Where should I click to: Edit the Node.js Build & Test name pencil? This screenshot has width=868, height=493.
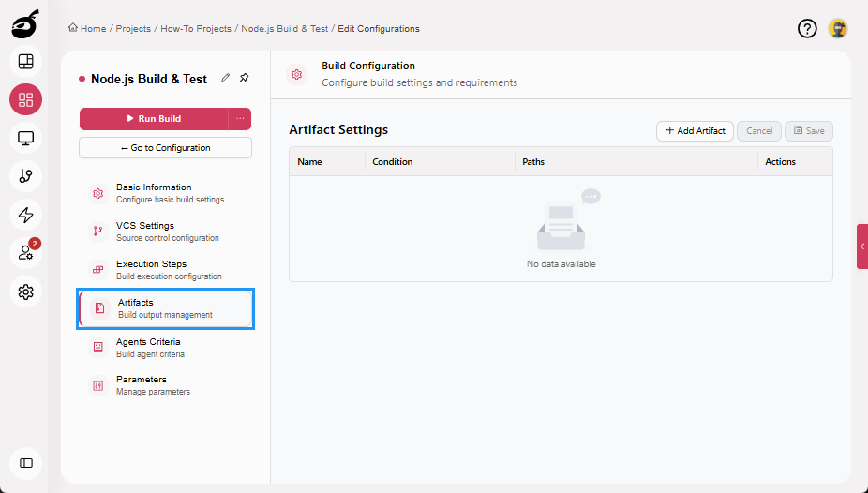[225, 78]
